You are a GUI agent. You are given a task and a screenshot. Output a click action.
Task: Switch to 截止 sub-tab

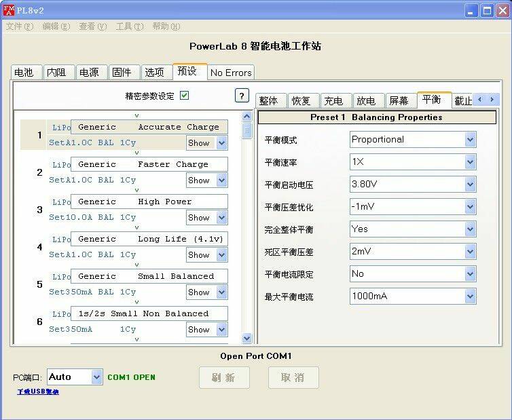(462, 101)
